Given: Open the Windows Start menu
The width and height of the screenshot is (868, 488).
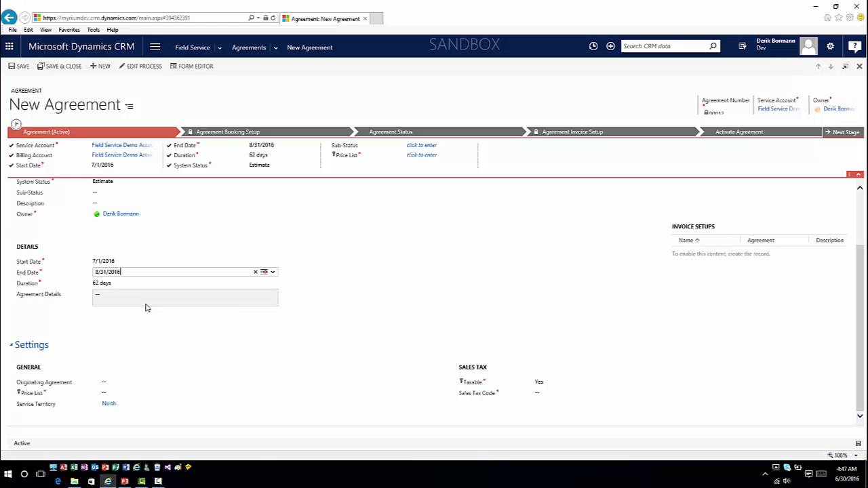Looking at the screenshot, I should click(7, 474).
